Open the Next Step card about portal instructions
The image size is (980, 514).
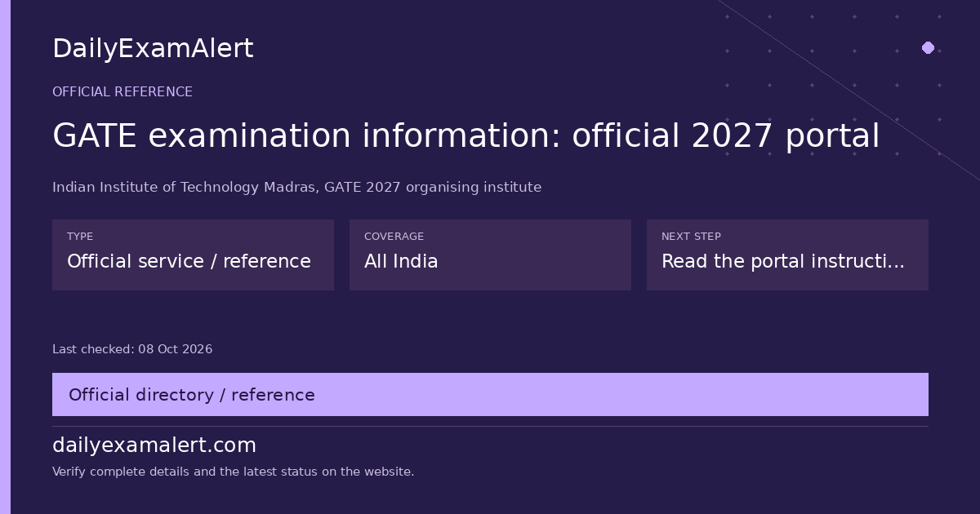point(787,255)
